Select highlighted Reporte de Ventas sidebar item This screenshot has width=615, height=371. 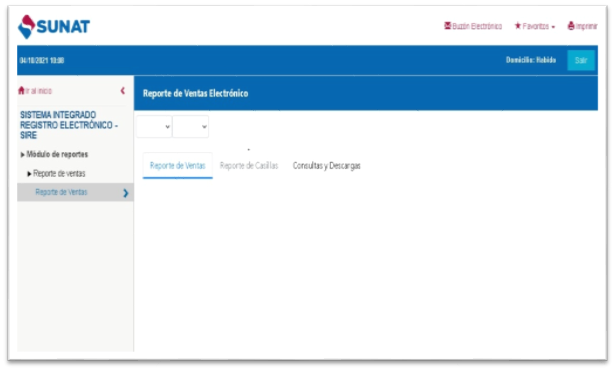[75, 192]
